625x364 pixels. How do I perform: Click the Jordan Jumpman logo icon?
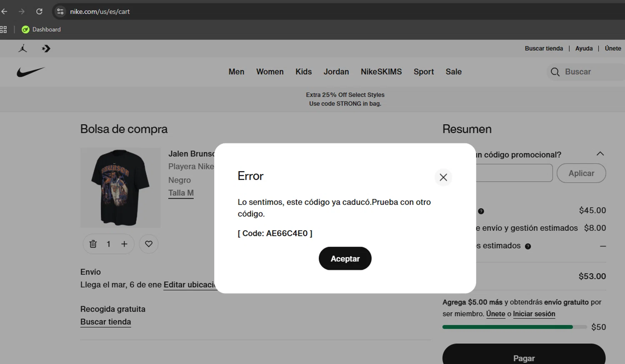[22, 49]
